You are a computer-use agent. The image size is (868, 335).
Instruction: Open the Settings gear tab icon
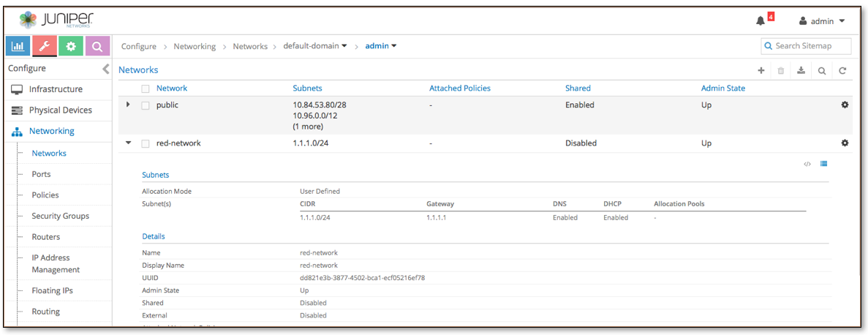tap(71, 47)
